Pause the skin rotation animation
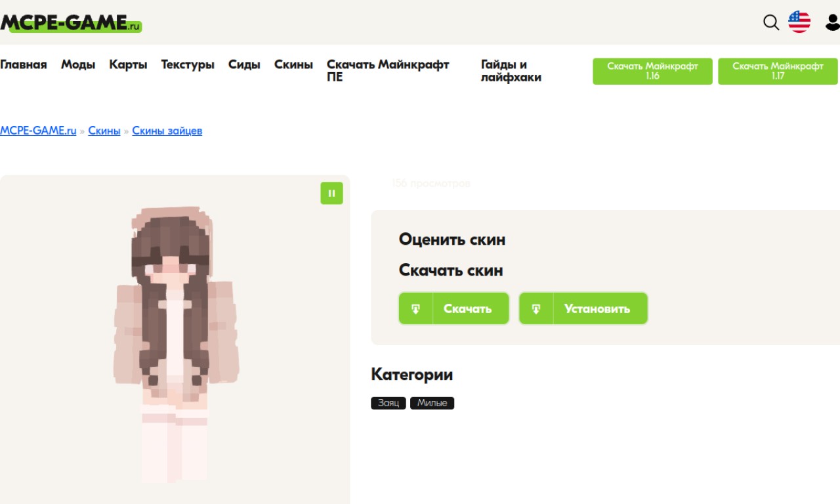840x504 pixels. (x=331, y=193)
